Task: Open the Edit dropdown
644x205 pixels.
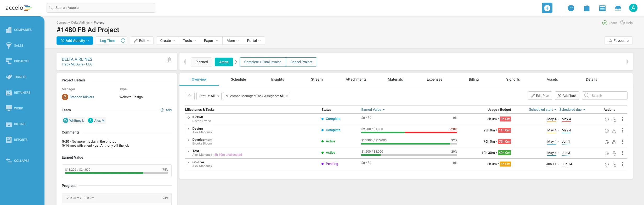Action: pos(142,41)
